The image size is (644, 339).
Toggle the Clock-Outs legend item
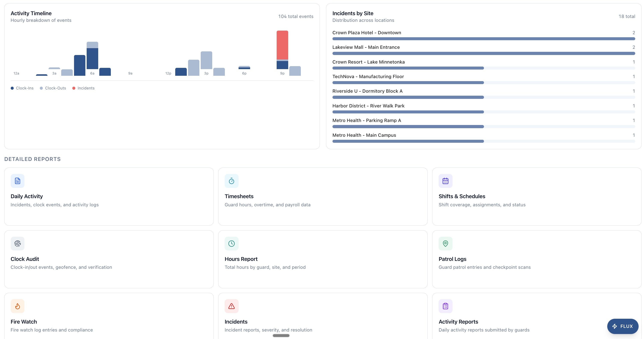[x=53, y=88]
